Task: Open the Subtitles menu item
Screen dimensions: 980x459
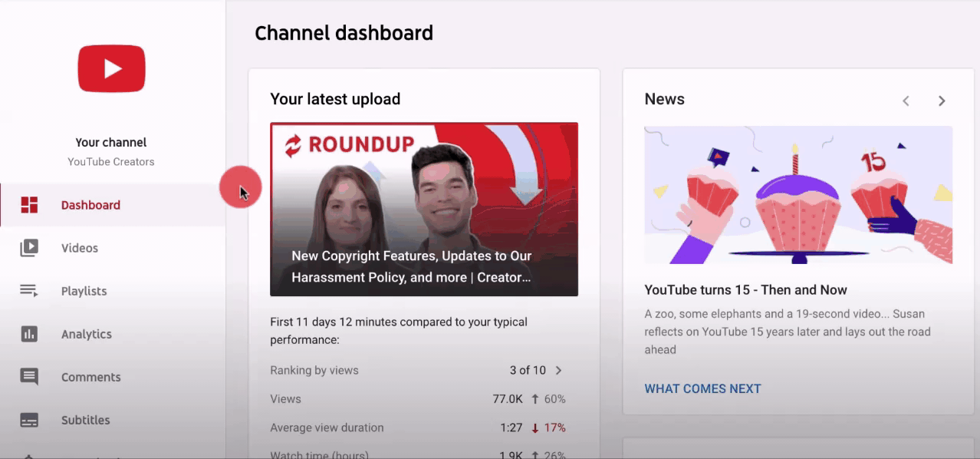Action: point(113,420)
